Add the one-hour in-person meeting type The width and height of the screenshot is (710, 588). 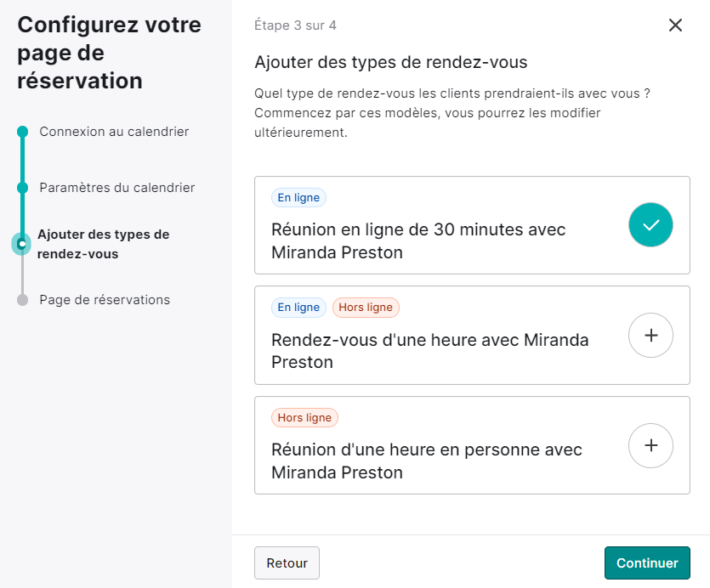pos(650,446)
